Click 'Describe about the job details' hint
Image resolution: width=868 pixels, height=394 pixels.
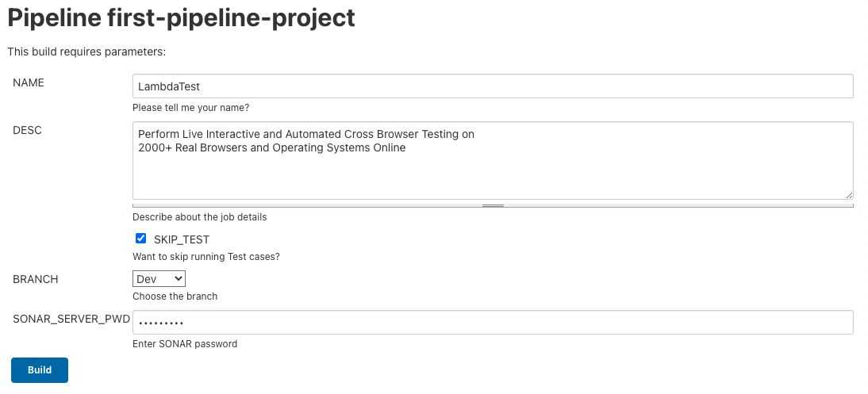[199, 217]
